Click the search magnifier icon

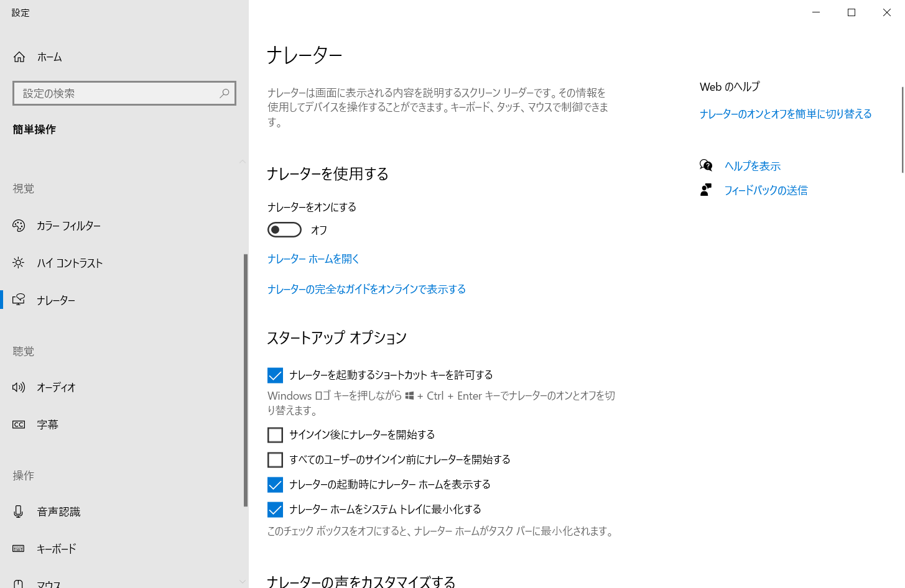[x=225, y=93]
